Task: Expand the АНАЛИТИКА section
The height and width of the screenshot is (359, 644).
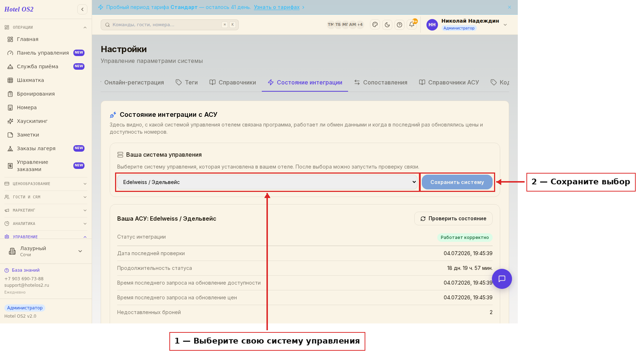Action: click(46, 224)
